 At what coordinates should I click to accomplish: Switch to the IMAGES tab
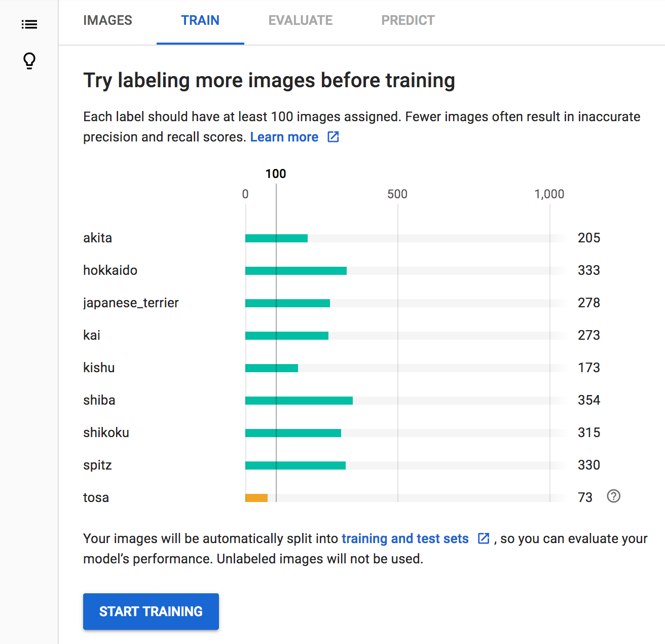107,21
